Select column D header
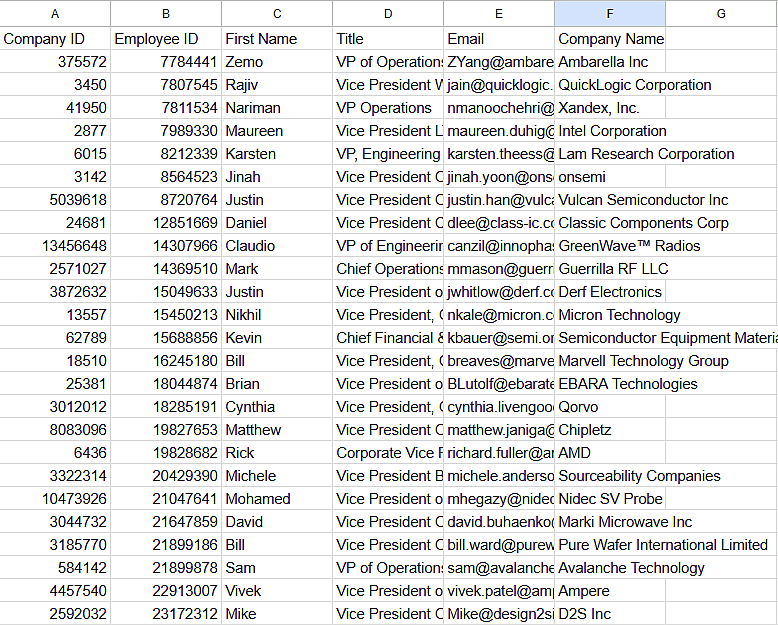778x625 pixels. 388,13
